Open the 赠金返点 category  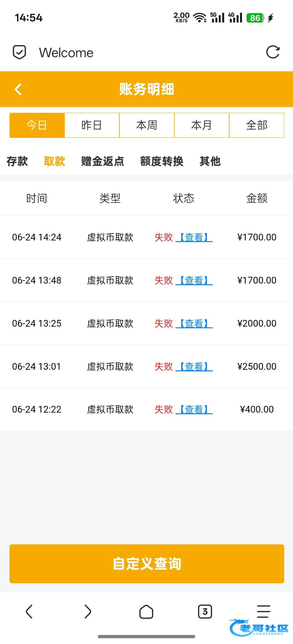[x=102, y=161]
